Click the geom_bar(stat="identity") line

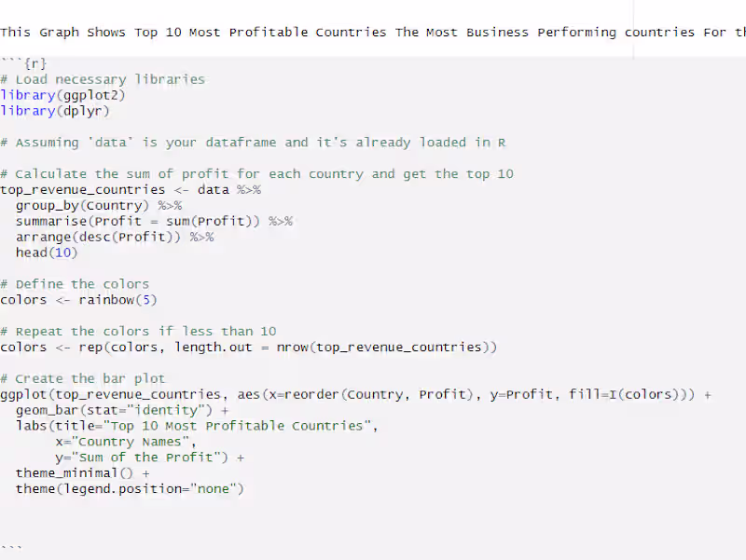pyautogui.click(x=121, y=411)
